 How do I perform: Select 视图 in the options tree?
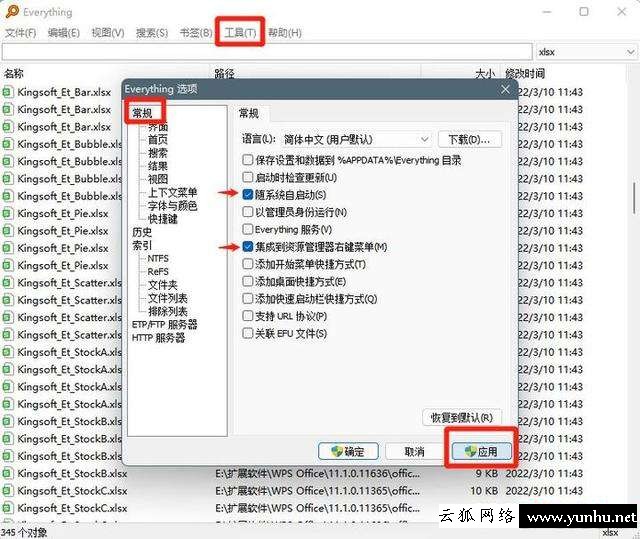point(158,179)
